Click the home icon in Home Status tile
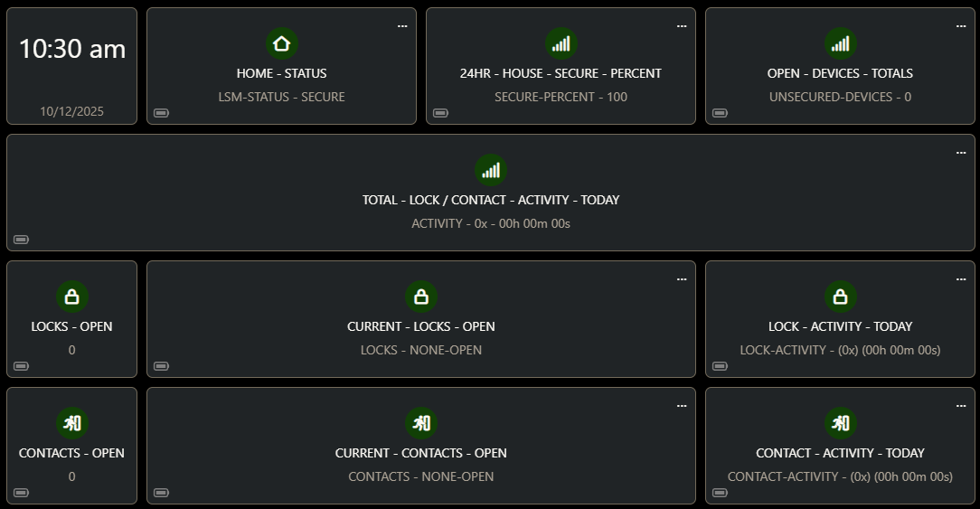The image size is (980, 509). 281,43
